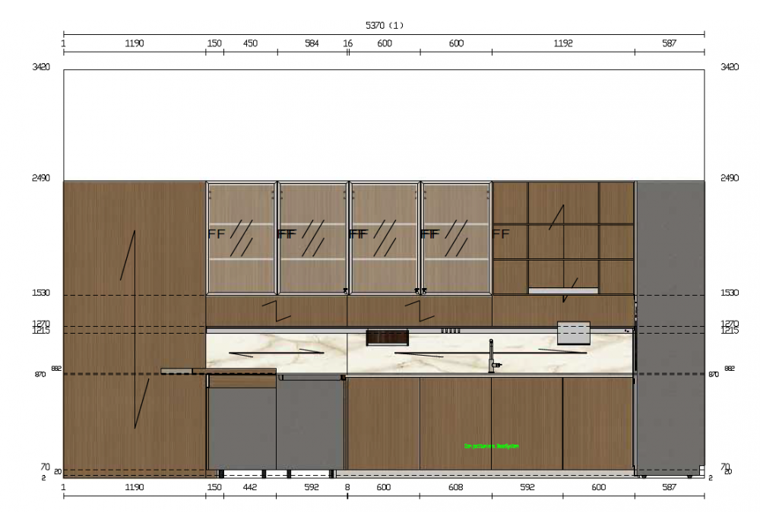Image resolution: width=760 pixels, height=532 pixels.
Task: Select the 3420 height label on right side
Action: point(729,67)
